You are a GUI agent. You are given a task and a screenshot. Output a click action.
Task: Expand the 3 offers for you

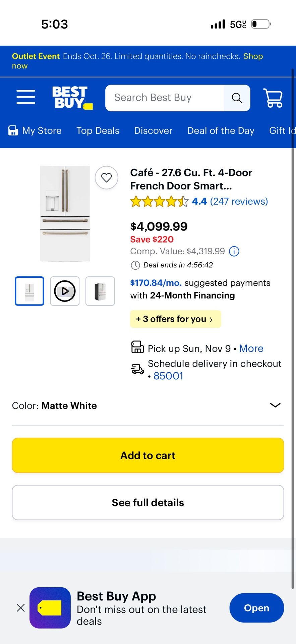175,319
